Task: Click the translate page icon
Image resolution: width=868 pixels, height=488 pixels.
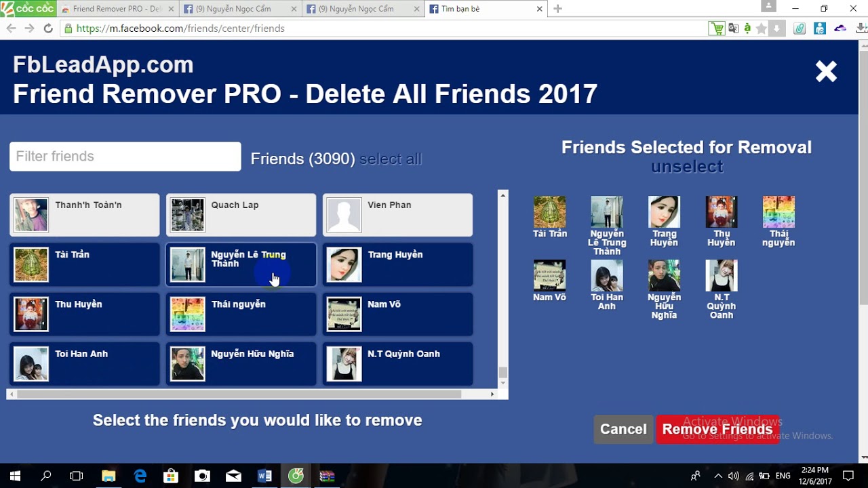Action: [x=733, y=28]
